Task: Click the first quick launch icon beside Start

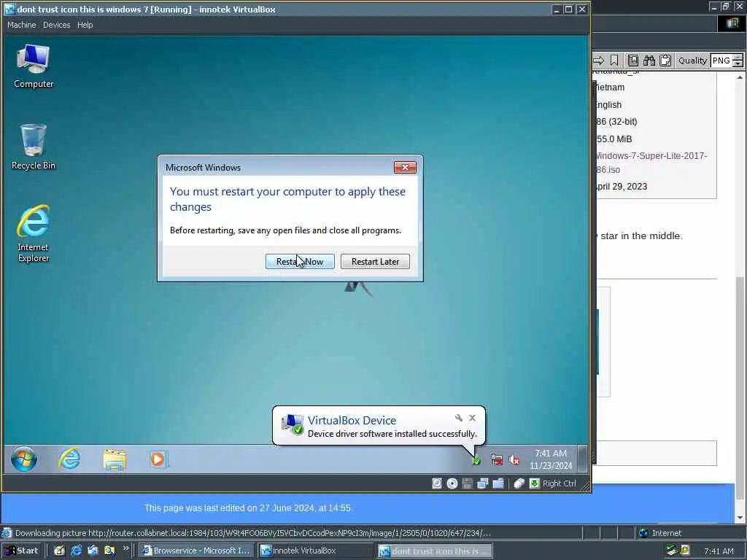Action: pyautogui.click(x=59, y=551)
